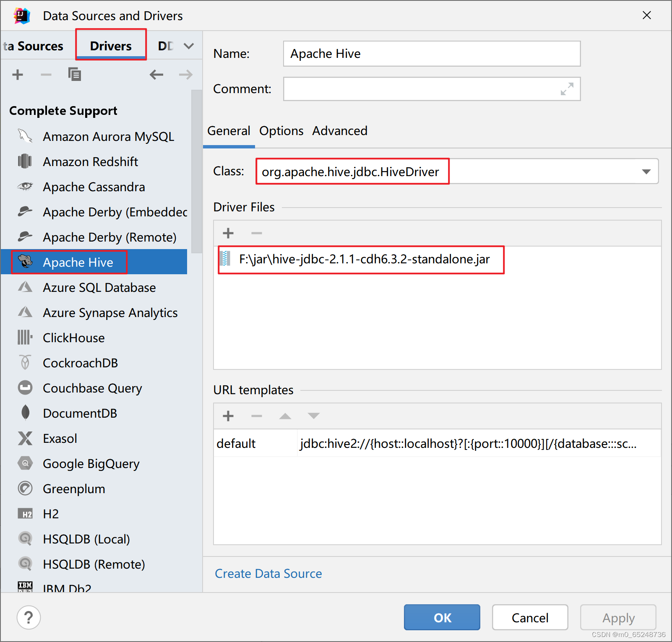Click the DocumentDB leaf icon
Screen dimensions: 672x642
coord(25,413)
